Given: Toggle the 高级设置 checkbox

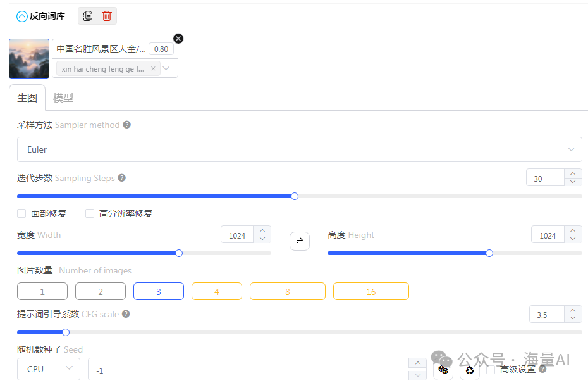Looking at the screenshot, I should click(491, 369).
